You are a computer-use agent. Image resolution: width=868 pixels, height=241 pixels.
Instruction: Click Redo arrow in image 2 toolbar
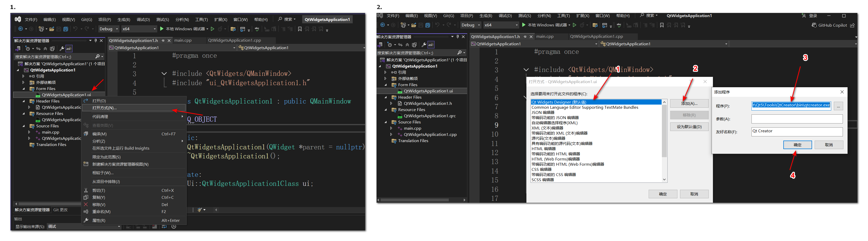click(x=449, y=25)
